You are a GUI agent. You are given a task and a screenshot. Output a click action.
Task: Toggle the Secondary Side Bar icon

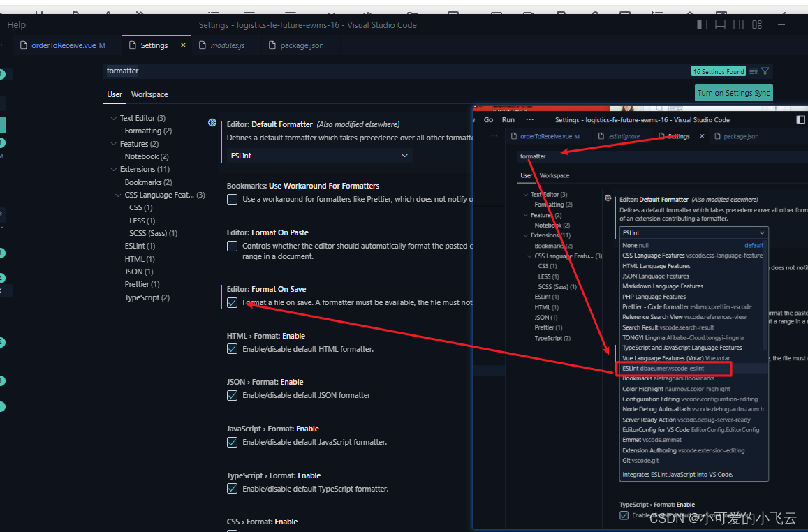point(738,24)
